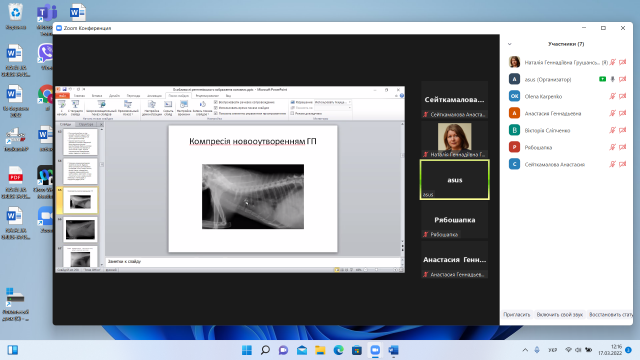Click 'Скрыть слайд' icon in ribbon
The height and width of the screenshot is (360, 640).
(x=168, y=105)
